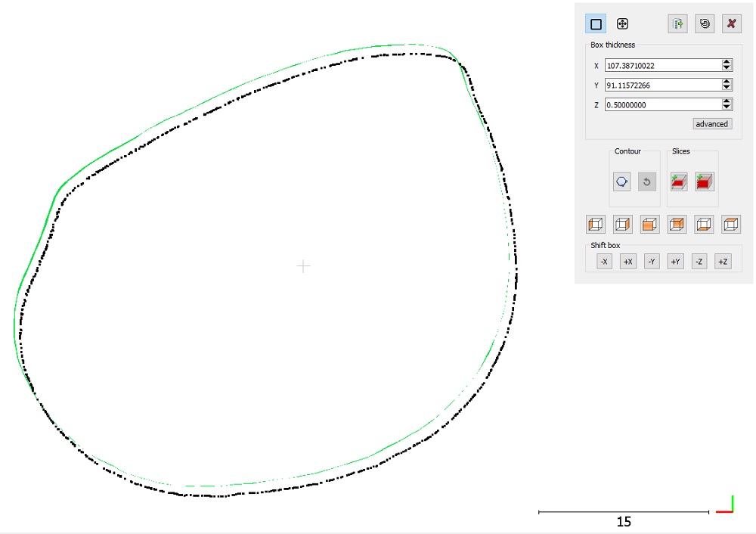Toggle the bottom-face cube view button
The image size is (756, 534).
pos(703,224)
